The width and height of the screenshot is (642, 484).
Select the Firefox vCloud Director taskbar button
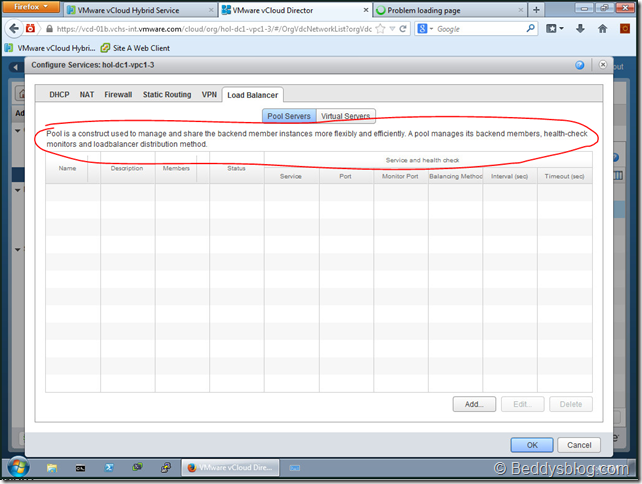(x=231, y=468)
